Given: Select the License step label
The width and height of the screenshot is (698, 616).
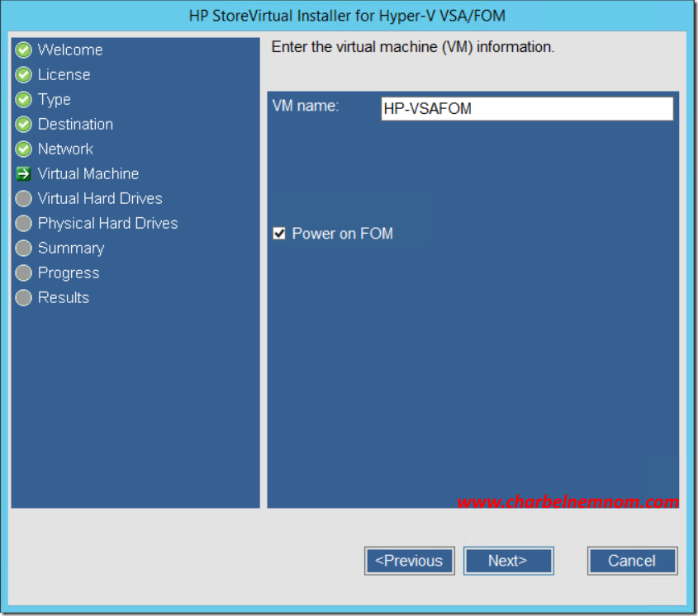Looking at the screenshot, I should (64, 75).
